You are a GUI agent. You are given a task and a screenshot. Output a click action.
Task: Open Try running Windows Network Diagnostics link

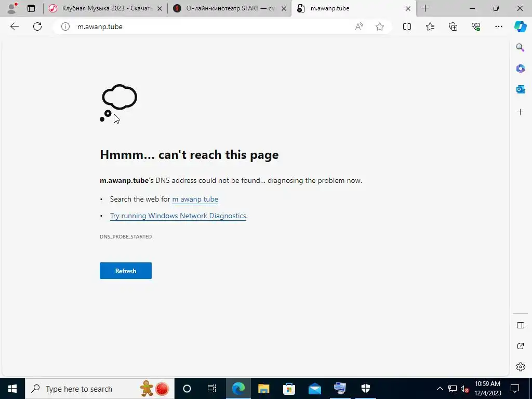click(178, 216)
